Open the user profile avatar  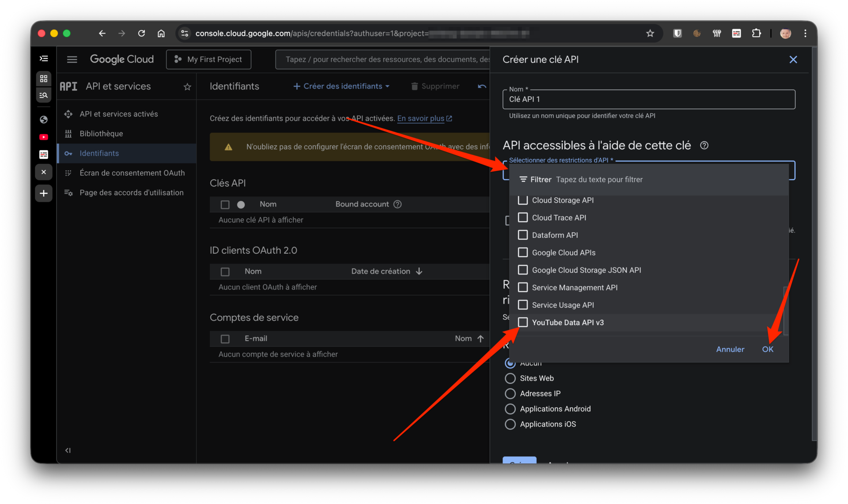tap(785, 34)
